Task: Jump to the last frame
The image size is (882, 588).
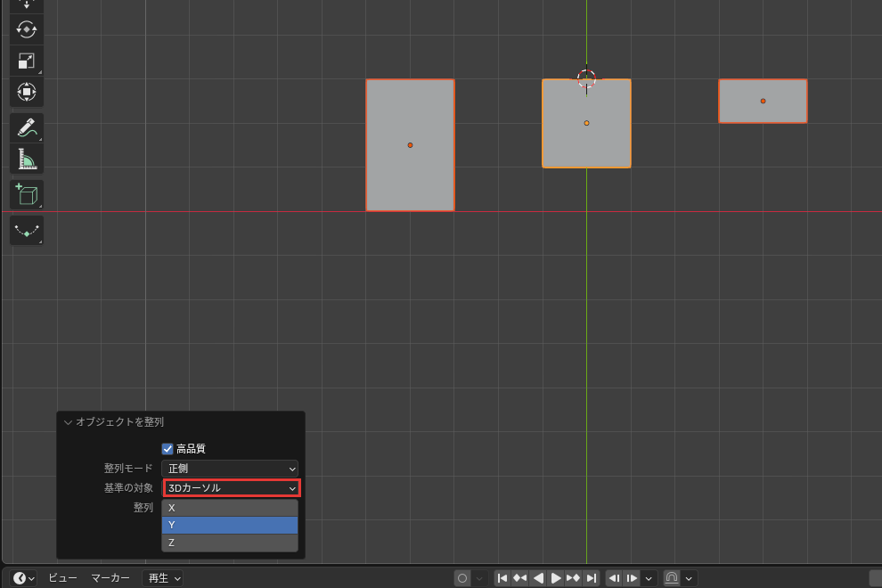Action: pyautogui.click(x=592, y=578)
